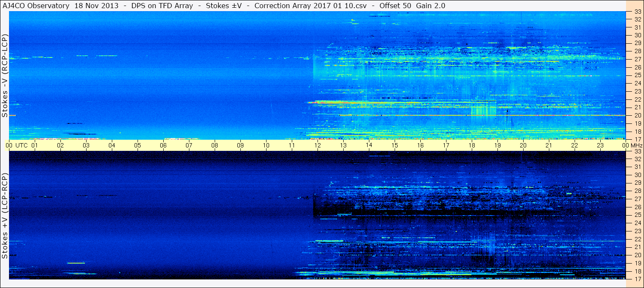
Task: Click the 03 hour tick label
Action: (86, 145)
